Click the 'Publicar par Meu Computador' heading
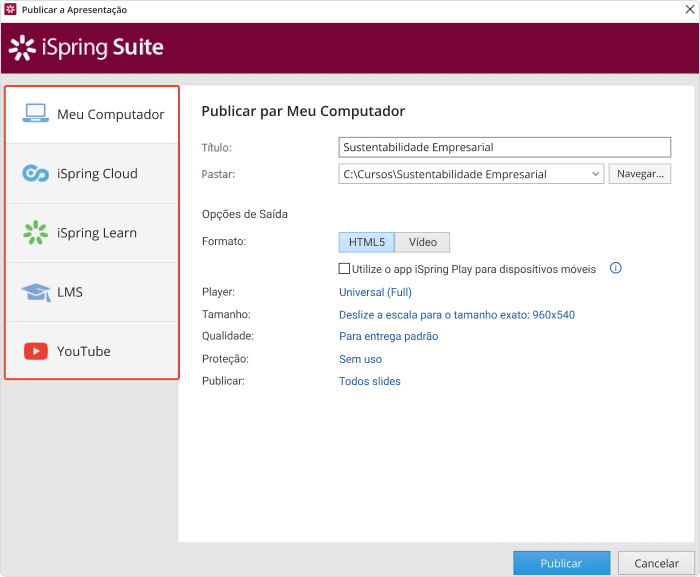Image resolution: width=700 pixels, height=577 pixels. [x=303, y=111]
